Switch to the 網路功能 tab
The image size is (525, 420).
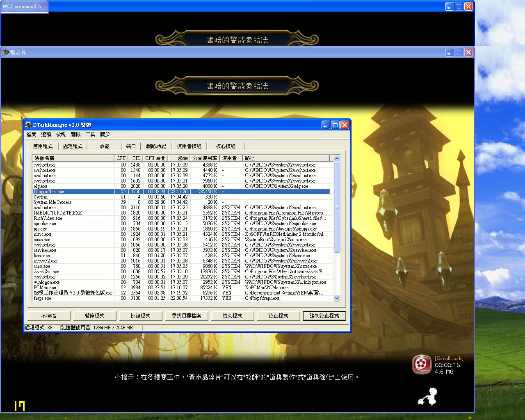coord(156,146)
